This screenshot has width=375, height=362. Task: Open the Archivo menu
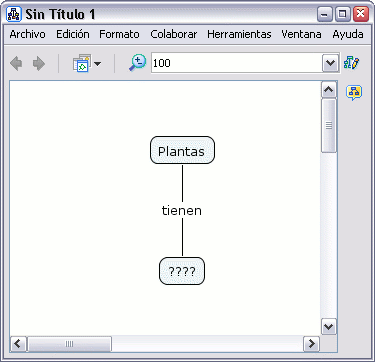27,34
